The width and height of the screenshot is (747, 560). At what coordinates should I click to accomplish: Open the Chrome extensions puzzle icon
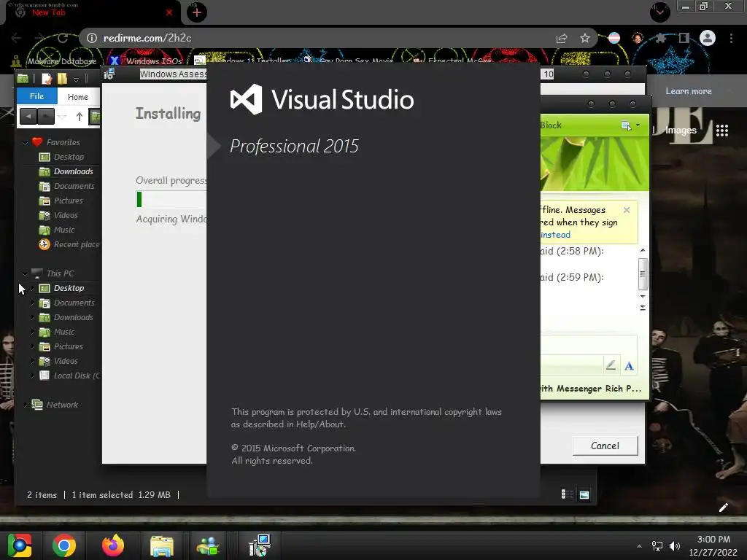click(660, 38)
